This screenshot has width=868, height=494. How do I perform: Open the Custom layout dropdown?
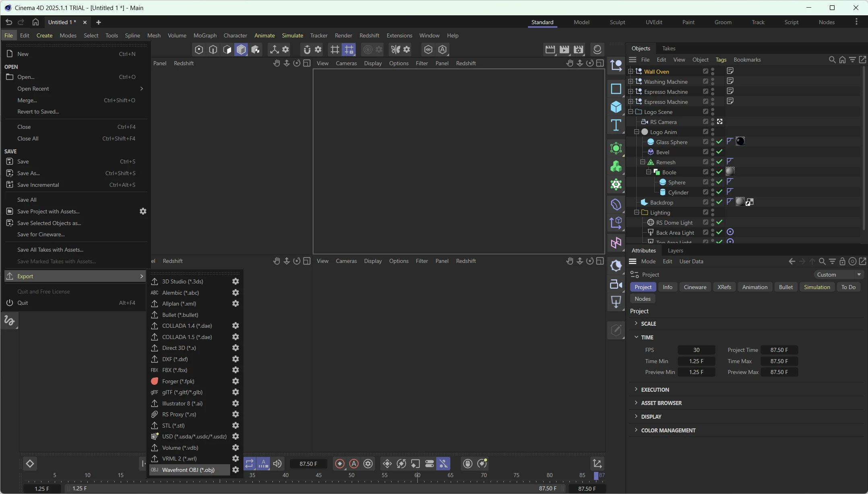(x=839, y=275)
